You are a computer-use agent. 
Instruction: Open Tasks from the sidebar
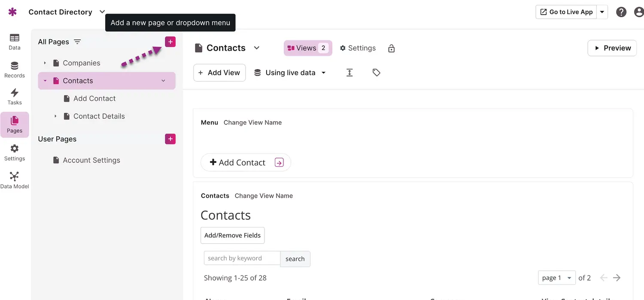[15, 97]
